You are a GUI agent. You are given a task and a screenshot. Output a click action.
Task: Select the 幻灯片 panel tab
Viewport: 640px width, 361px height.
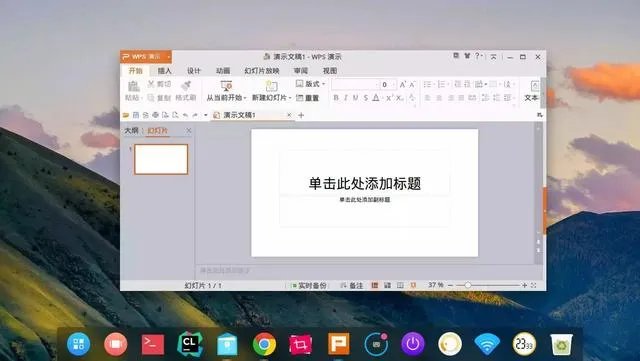[158, 131]
